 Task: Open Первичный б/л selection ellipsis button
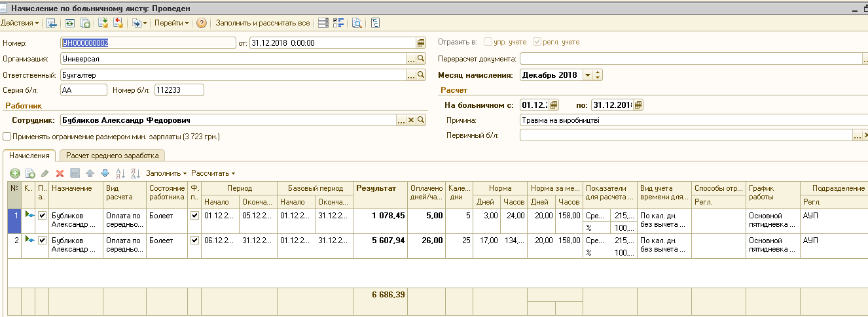[x=858, y=135]
